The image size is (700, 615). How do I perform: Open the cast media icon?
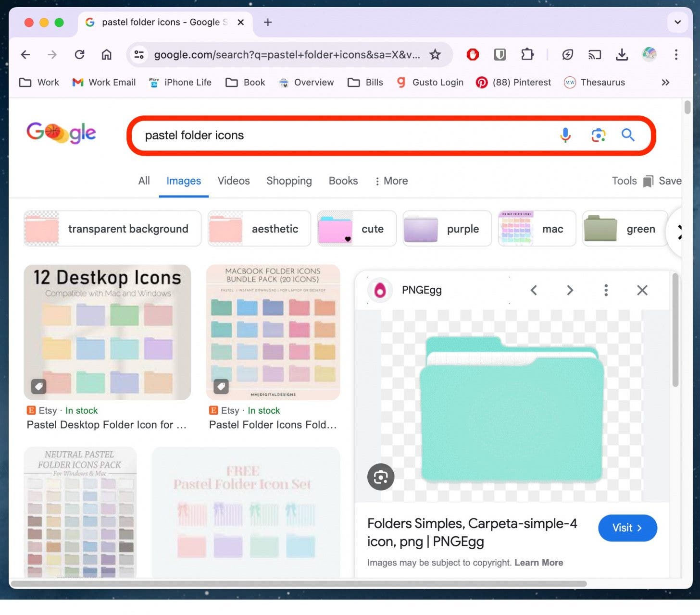point(595,55)
